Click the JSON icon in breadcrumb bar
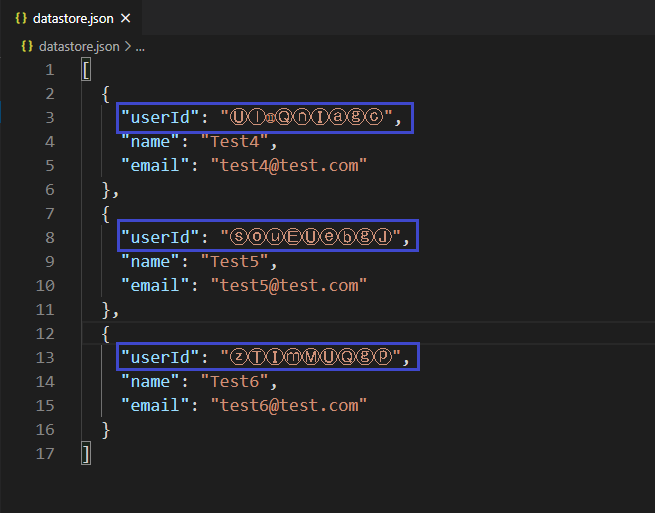Image resolution: width=655 pixels, height=513 pixels. [x=27, y=46]
